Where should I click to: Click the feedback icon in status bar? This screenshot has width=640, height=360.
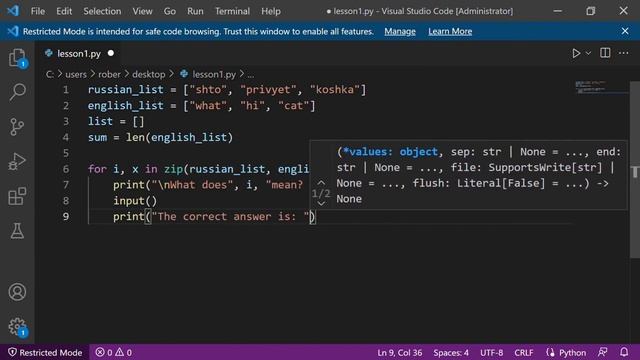602,352
